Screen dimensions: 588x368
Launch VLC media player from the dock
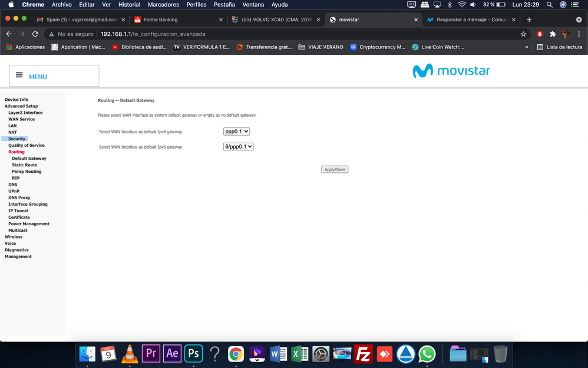(130, 353)
